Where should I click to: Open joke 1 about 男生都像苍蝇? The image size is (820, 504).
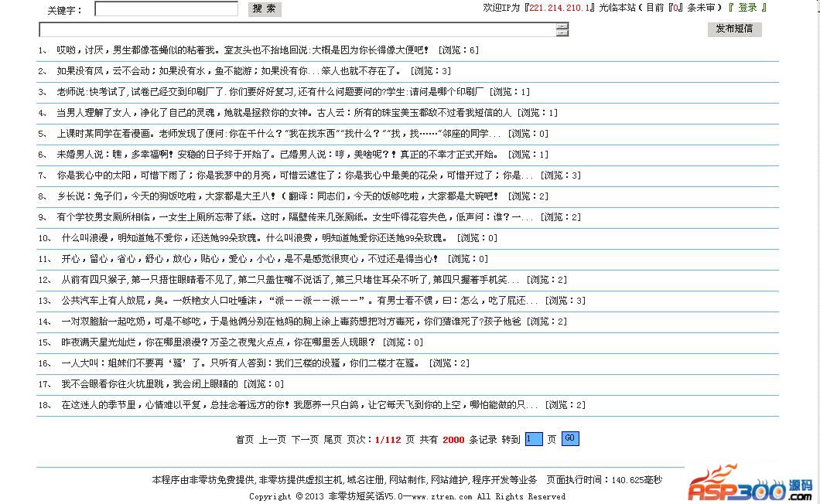point(243,50)
